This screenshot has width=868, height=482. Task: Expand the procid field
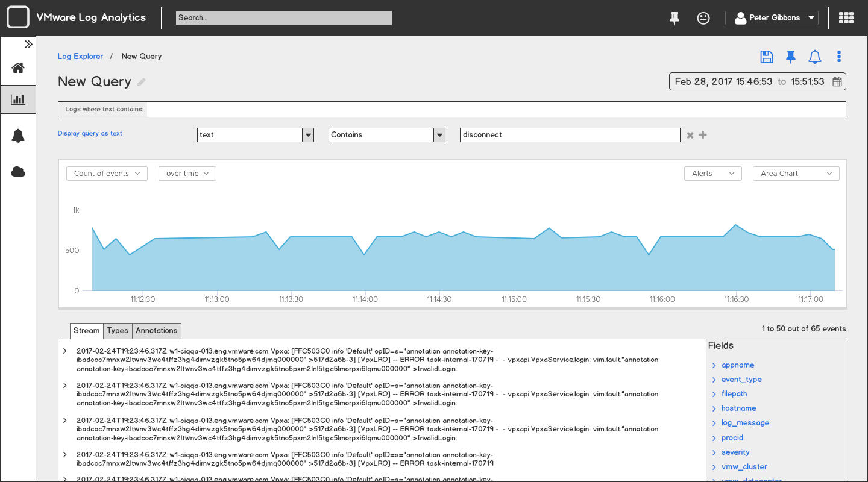coord(714,438)
